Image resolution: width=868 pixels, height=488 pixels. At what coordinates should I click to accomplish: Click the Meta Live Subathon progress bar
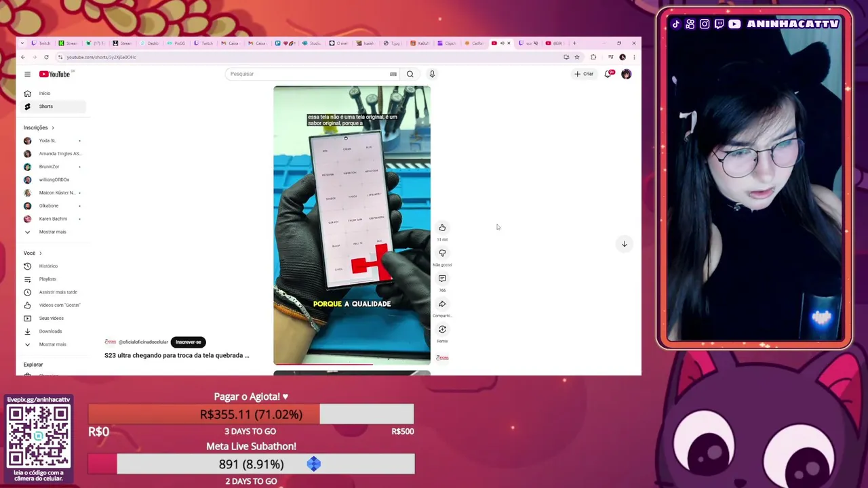pos(251,464)
